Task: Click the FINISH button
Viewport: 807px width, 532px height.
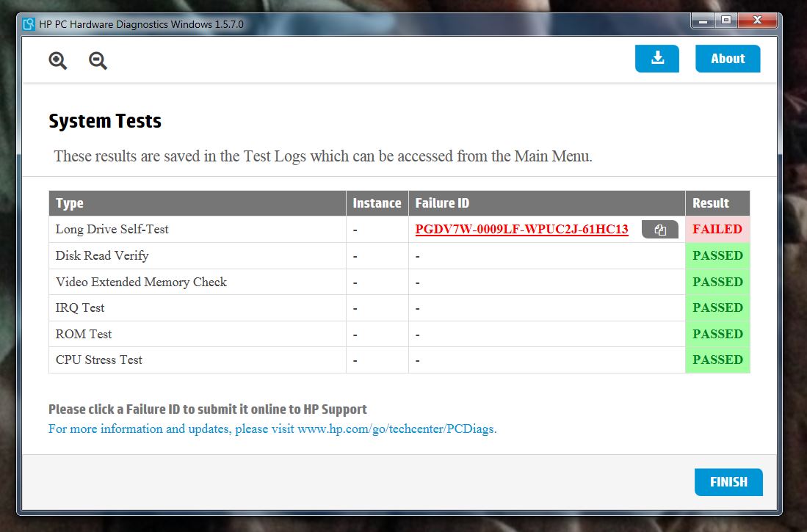Action: click(728, 482)
